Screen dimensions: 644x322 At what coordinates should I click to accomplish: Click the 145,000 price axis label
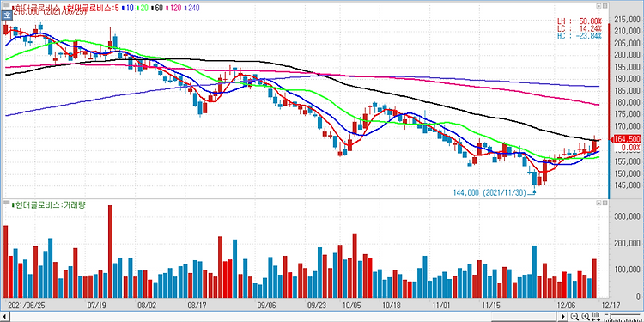tap(626, 185)
